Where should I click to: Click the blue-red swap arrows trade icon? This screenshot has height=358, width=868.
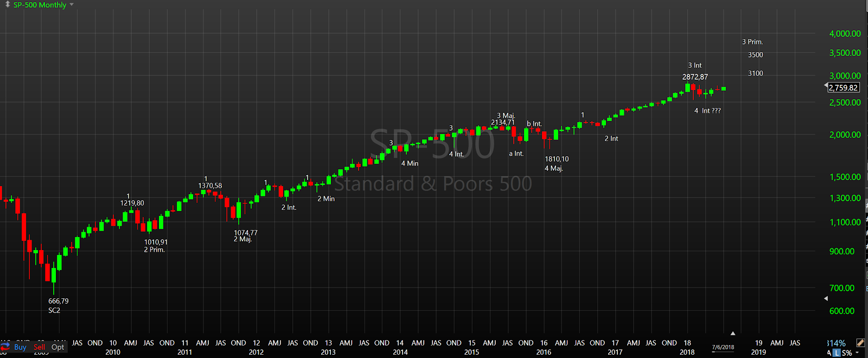[5, 347]
